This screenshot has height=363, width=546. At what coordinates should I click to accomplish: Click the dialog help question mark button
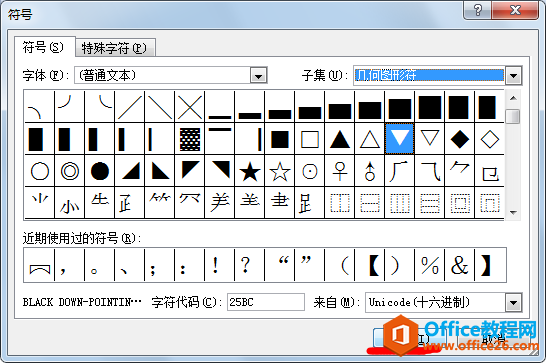coord(477,10)
